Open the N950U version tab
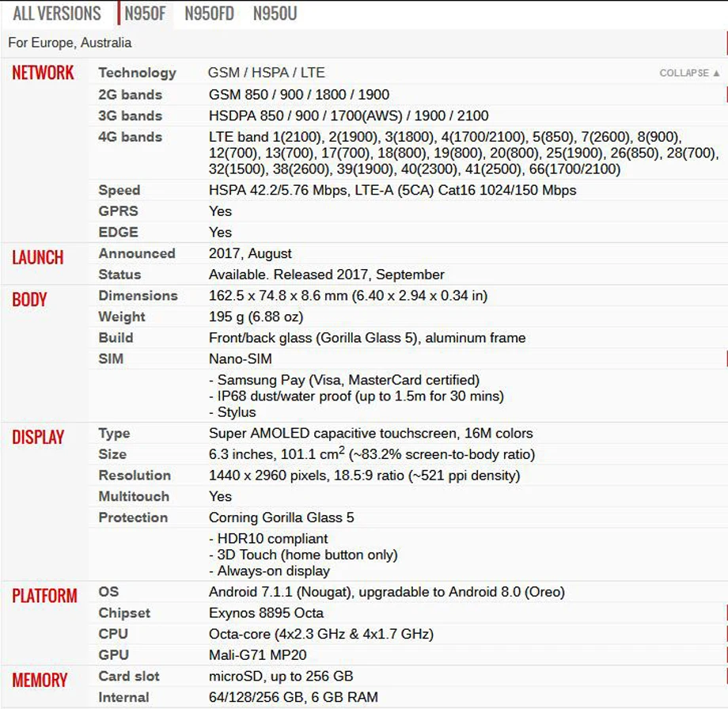The image size is (728, 709). [275, 13]
